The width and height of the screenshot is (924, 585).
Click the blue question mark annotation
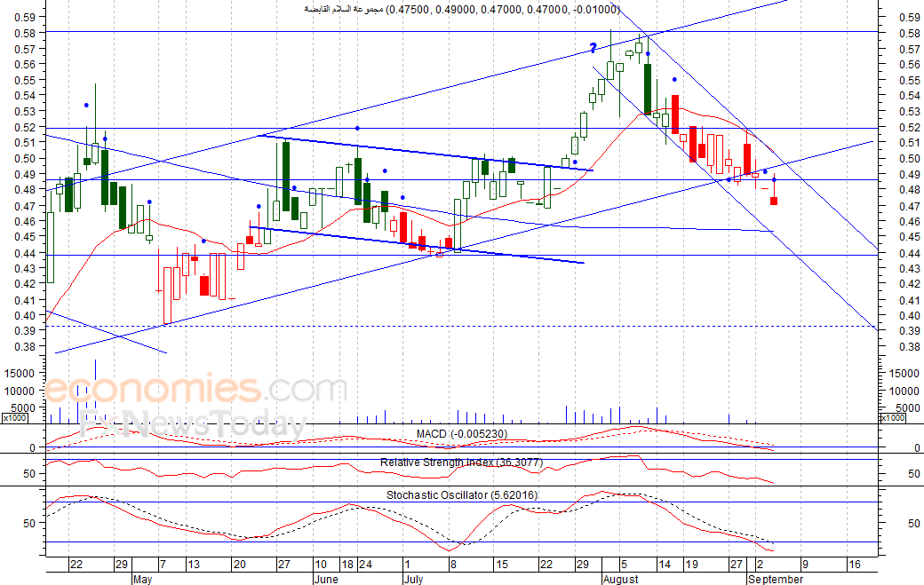point(593,48)
